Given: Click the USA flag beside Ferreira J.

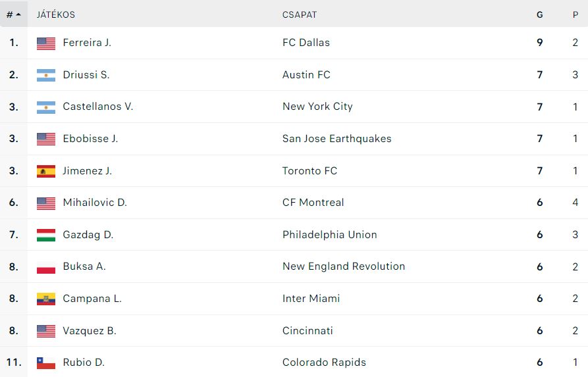Looking at the screenshot, I should coord(45,43).
